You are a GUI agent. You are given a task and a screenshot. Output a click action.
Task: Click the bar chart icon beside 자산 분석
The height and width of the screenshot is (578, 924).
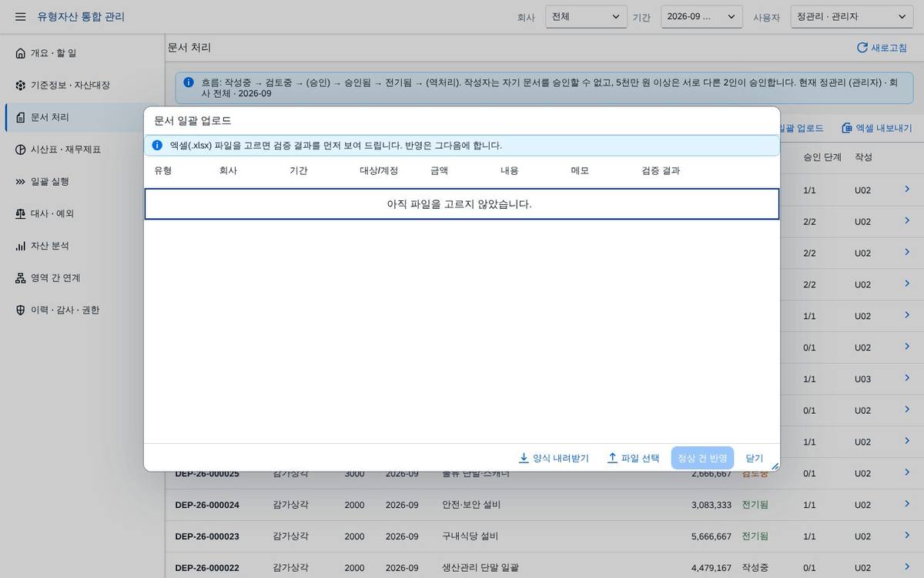(x=21, y=246)
